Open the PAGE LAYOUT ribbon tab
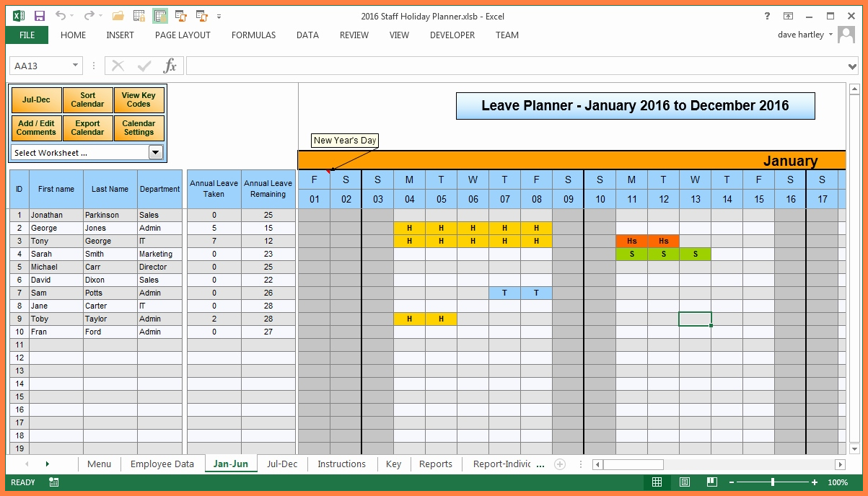 tap(183, 35)
